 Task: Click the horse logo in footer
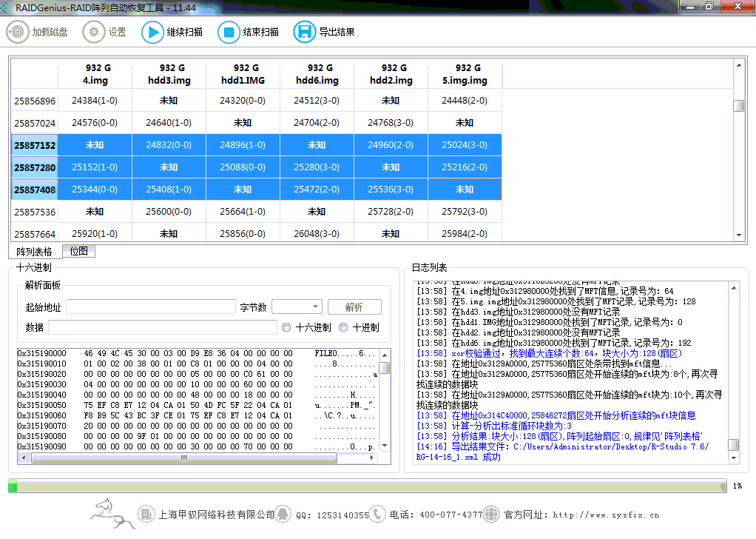click(x=112, y=513)
